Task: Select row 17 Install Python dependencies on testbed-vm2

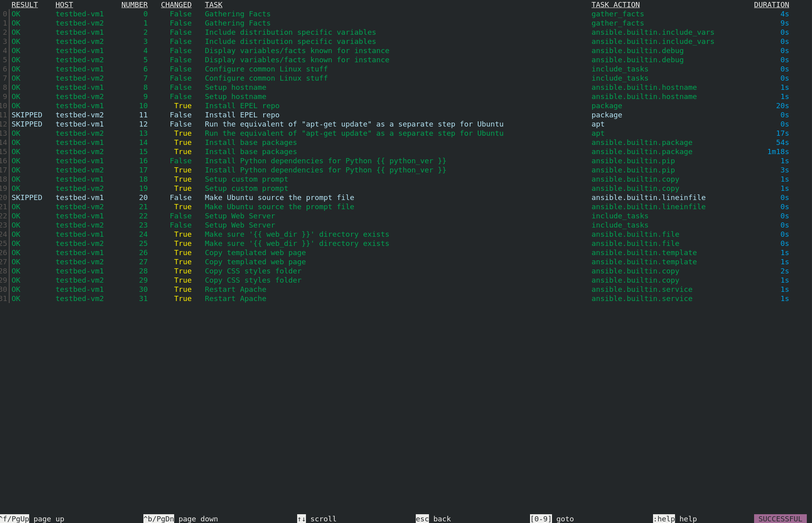Action: click(325, 170)
